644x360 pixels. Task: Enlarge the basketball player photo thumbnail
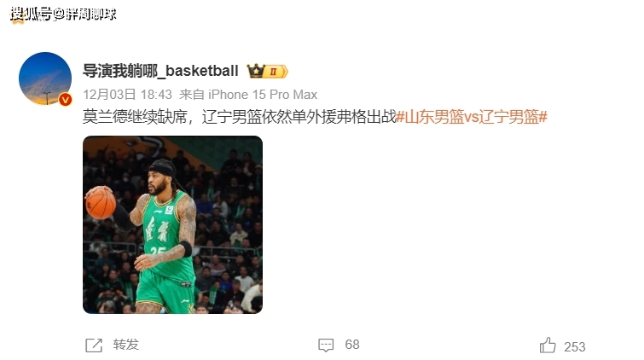tap(172, 225)
